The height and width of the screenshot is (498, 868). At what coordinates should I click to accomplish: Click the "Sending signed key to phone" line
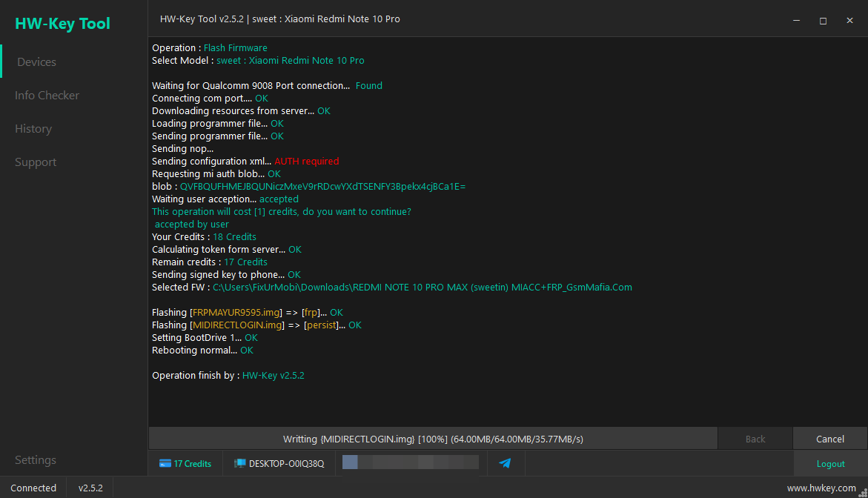point(226,275)
